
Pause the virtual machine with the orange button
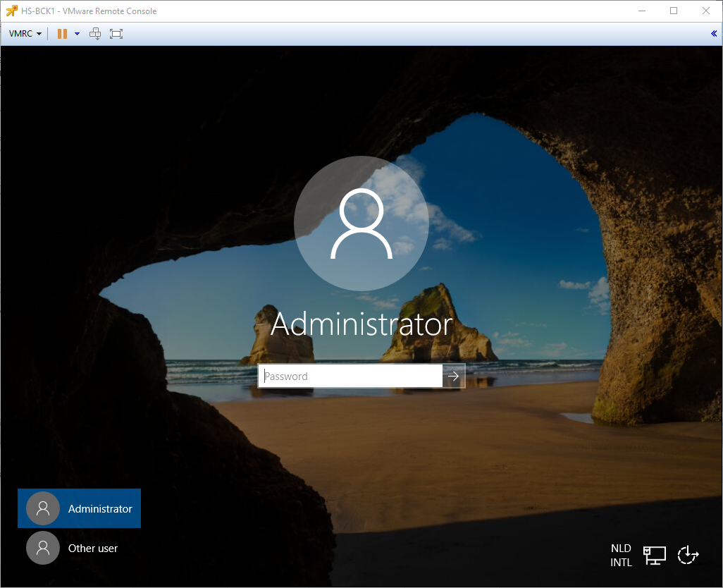(x=62, y=34)
